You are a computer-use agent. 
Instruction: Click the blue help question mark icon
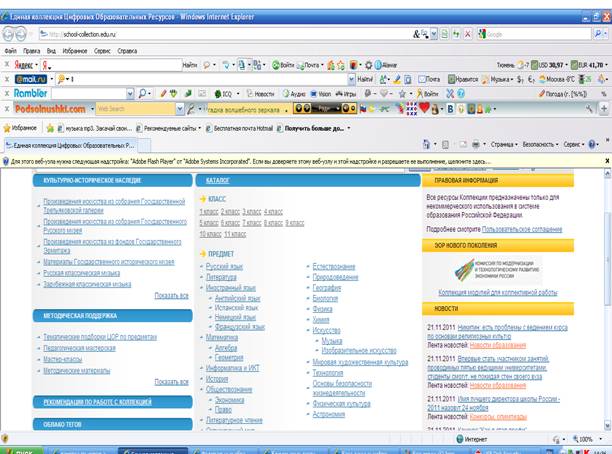[x=592, y=144]
